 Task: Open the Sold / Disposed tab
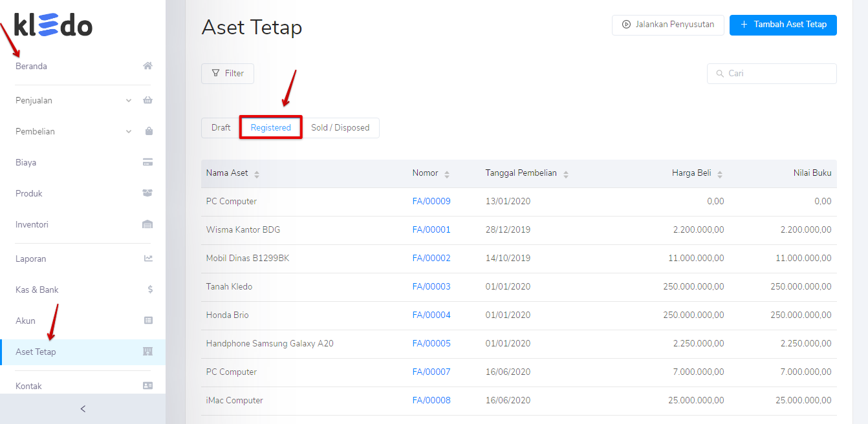point(341,127)
